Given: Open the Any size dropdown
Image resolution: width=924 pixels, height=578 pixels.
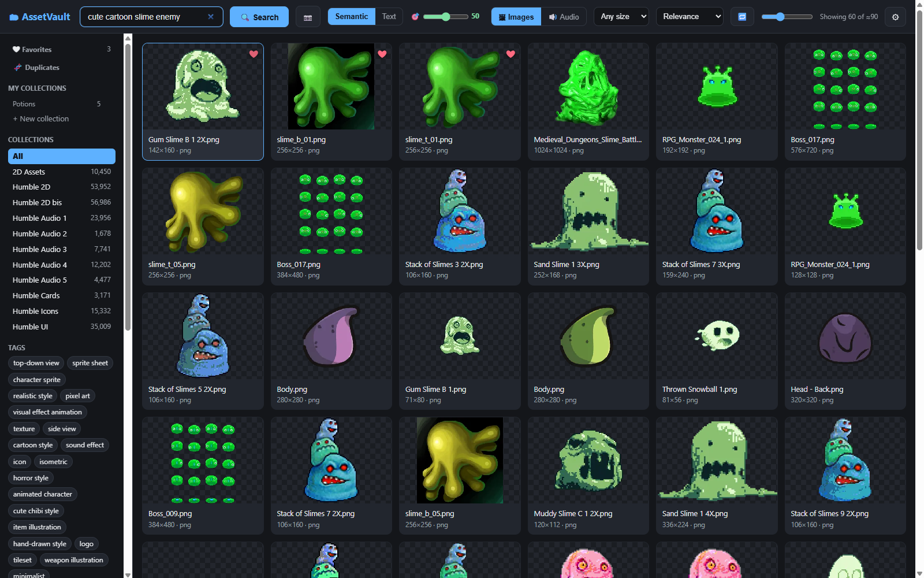Looking at the screenshot, I should 621,17.
